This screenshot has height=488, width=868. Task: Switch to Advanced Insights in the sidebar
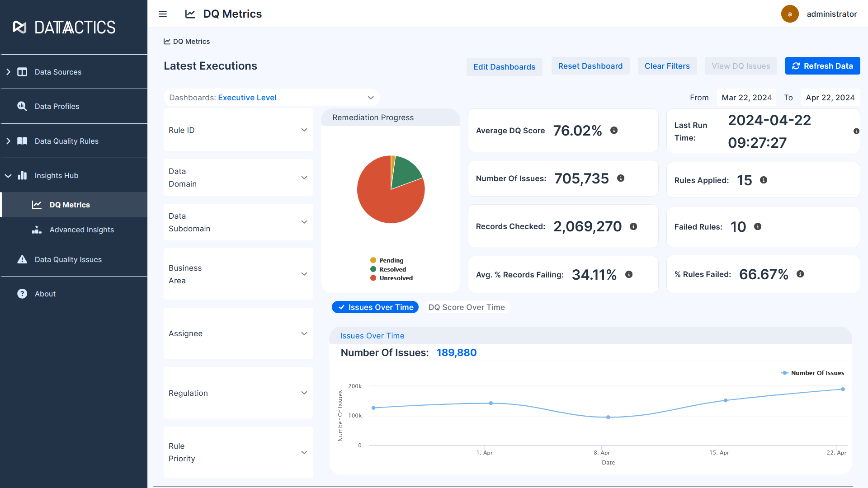[82, 230]
